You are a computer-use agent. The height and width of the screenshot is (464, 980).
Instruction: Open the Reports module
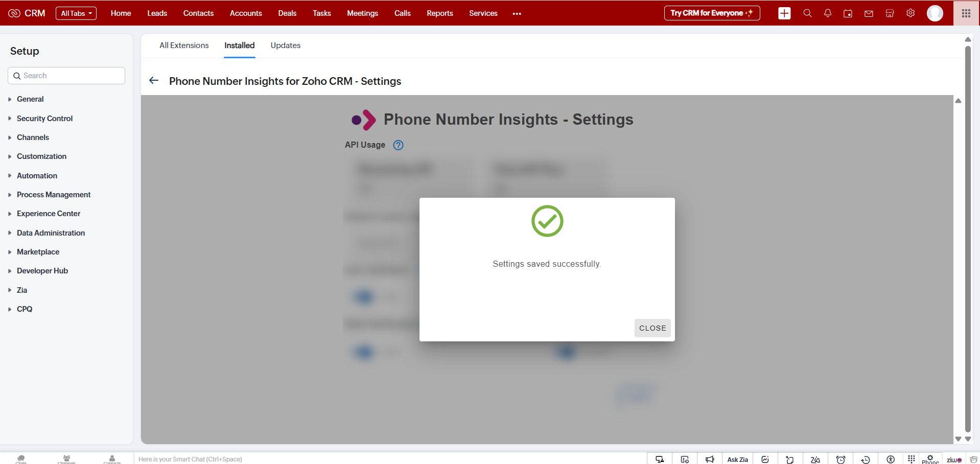(x=440, y=13)
